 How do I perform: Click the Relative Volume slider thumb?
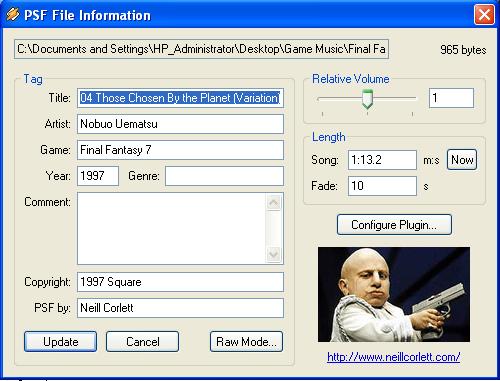(367, 99)
